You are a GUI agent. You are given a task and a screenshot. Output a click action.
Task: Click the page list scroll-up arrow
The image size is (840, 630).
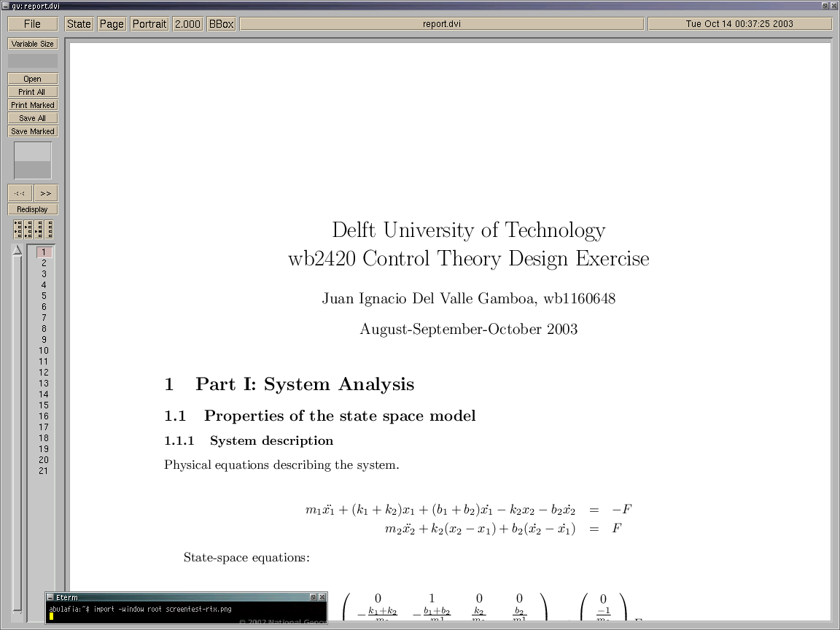[x=17, y=250]
